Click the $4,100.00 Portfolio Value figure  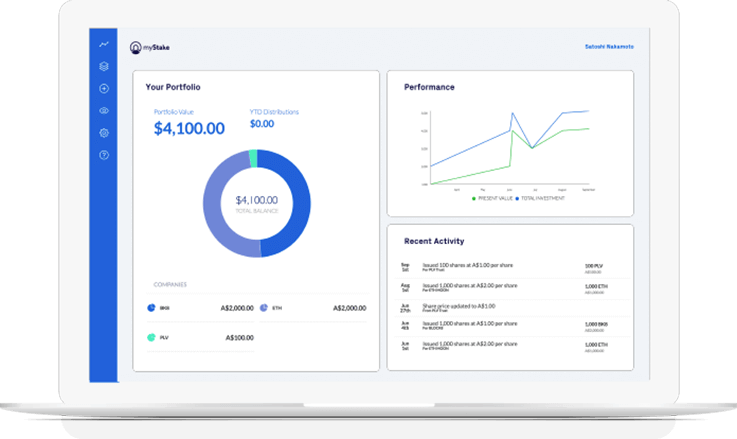coord(189,128)
